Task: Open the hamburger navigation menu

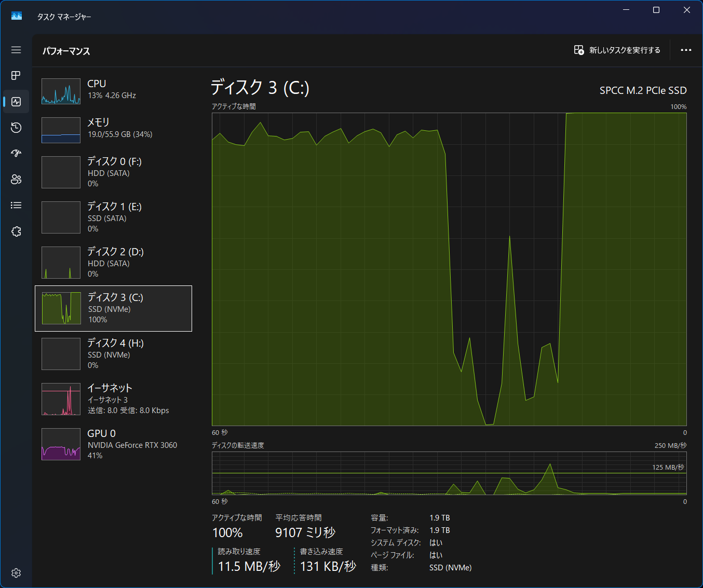Action: [x=16, y=50]
